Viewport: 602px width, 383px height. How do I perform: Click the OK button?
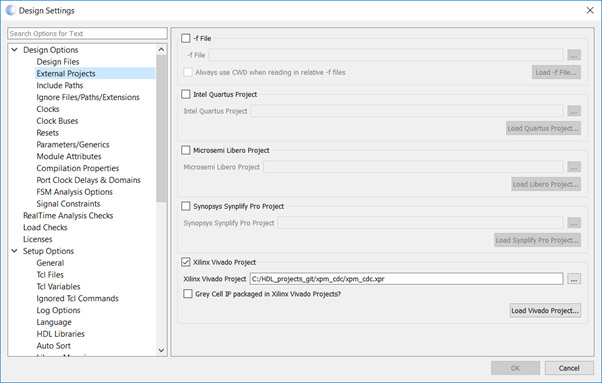515,368
